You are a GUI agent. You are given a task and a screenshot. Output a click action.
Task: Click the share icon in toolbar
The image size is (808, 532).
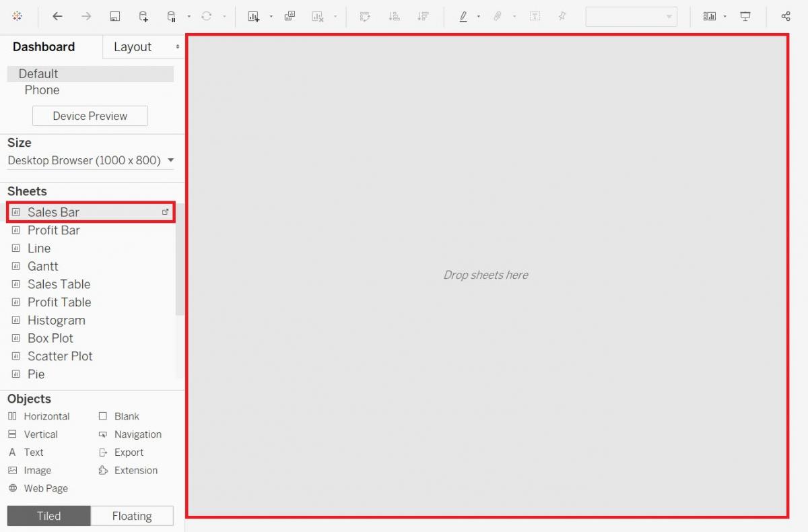786,16
